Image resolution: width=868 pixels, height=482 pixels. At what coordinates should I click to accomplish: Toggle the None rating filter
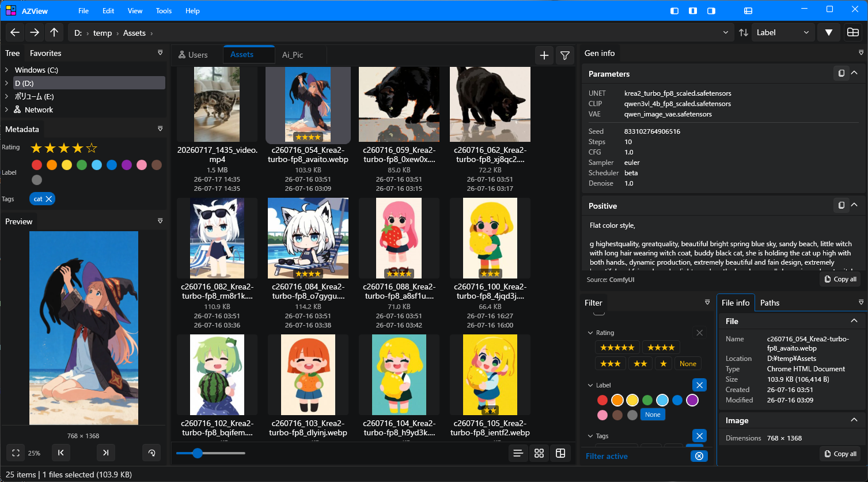click(x=688, y=363)
